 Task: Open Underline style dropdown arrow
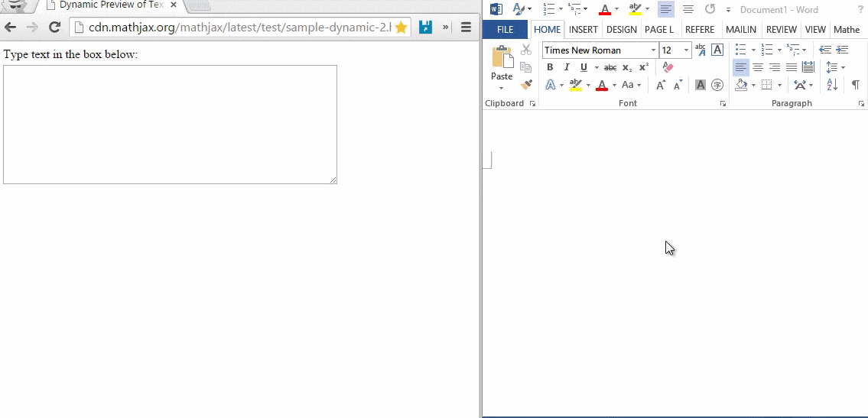(x=597, y=67)
